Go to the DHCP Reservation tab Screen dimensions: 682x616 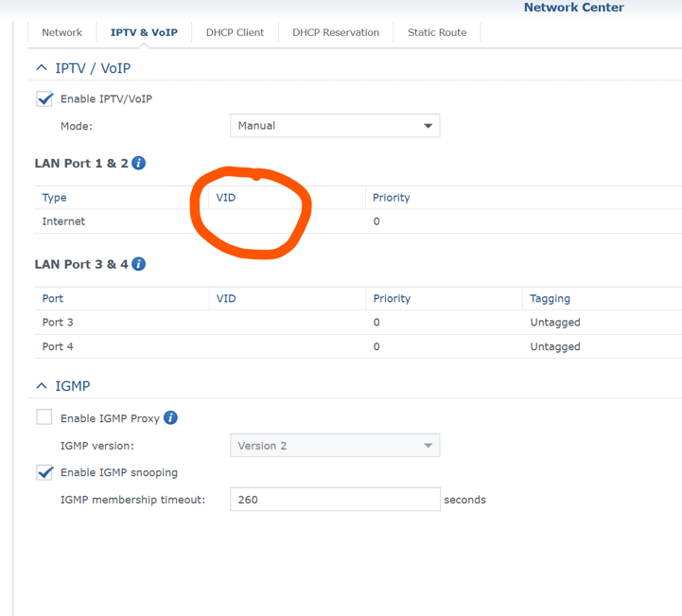pos(336,32)
